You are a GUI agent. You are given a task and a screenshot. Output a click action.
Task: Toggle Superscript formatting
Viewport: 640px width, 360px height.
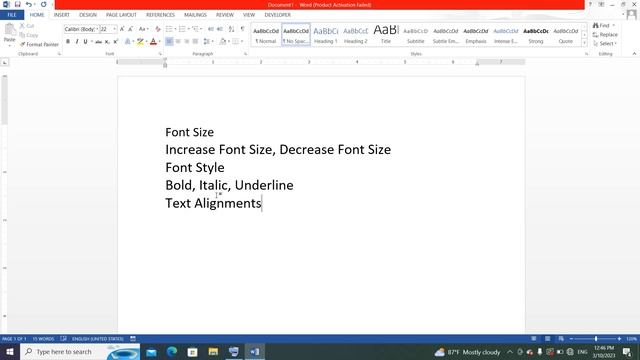[x=116, y=42]
